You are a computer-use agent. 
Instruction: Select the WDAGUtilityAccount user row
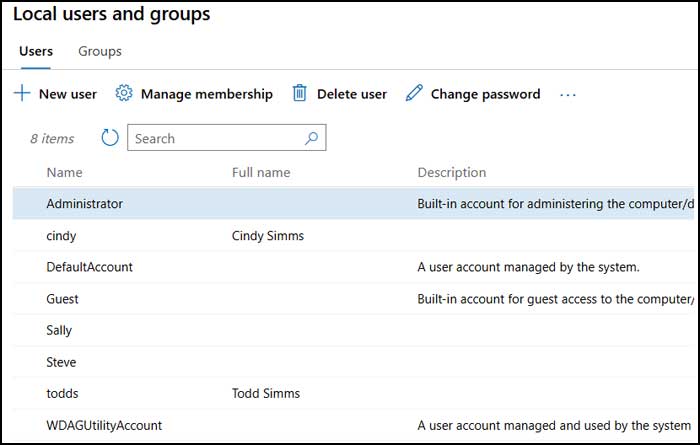[x=354, y=425]
